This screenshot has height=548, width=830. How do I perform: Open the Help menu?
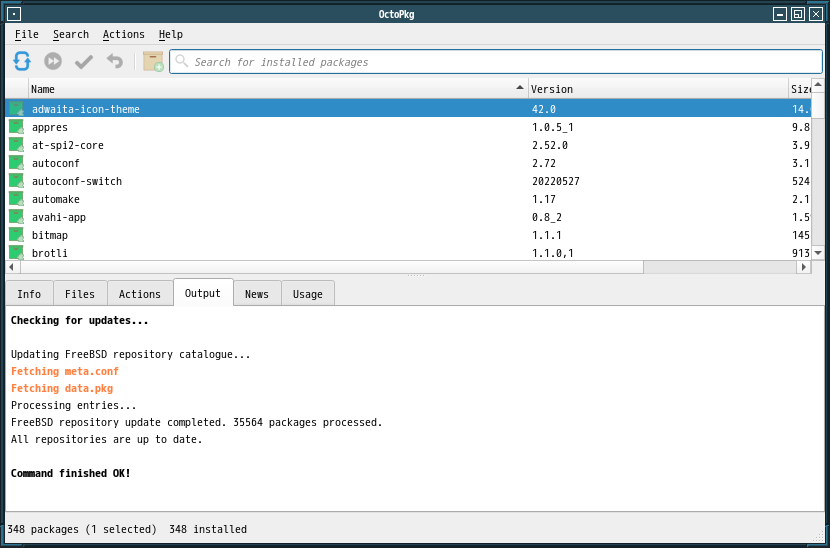point(170,34)
